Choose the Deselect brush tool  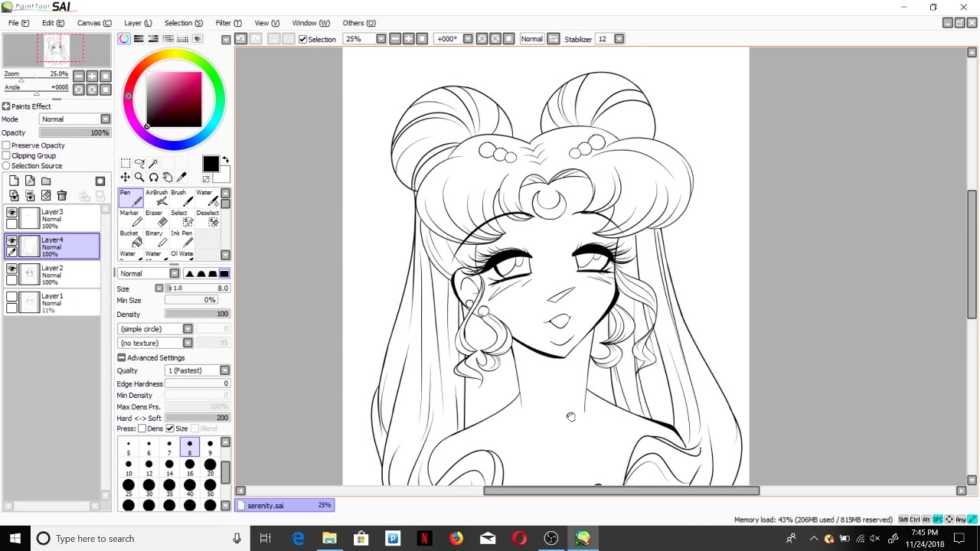pos(207,218)
